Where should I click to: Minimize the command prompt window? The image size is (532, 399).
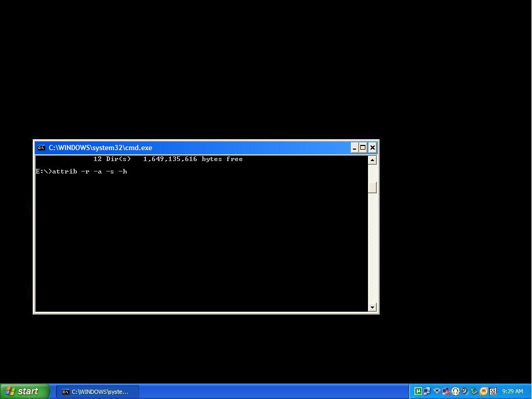tap(354, 148)
